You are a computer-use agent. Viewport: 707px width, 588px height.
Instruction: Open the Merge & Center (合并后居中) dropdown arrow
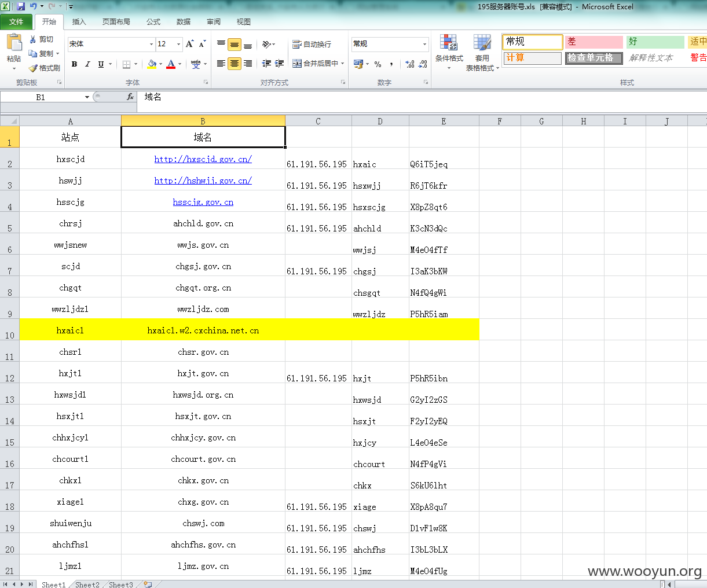point(343,64)
